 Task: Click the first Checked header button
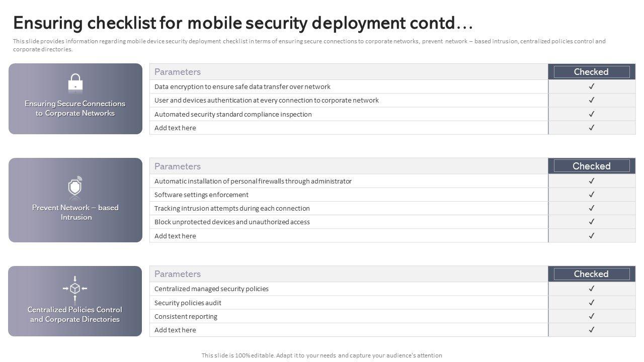pyautogui.click(x=592, y=72)
